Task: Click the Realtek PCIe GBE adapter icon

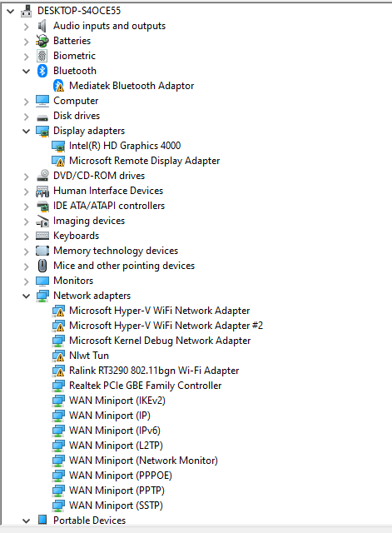Action: (x=58, y=386)
